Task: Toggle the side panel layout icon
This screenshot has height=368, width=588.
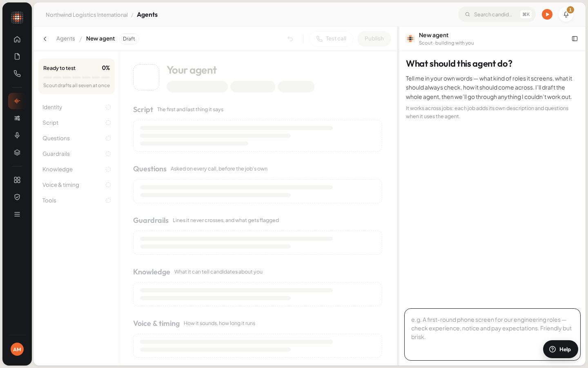Action: tap(575, 39)
